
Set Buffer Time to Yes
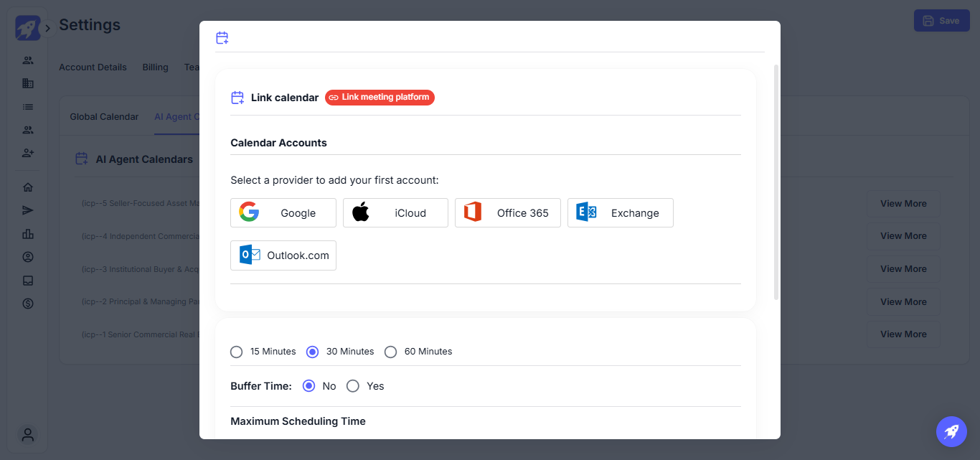353,386
